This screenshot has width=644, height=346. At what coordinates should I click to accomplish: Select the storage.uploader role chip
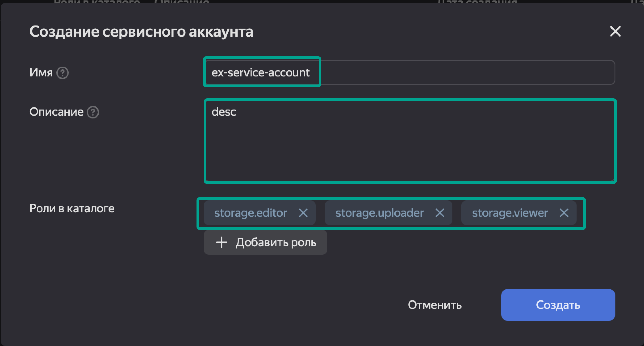click(379, 213)
